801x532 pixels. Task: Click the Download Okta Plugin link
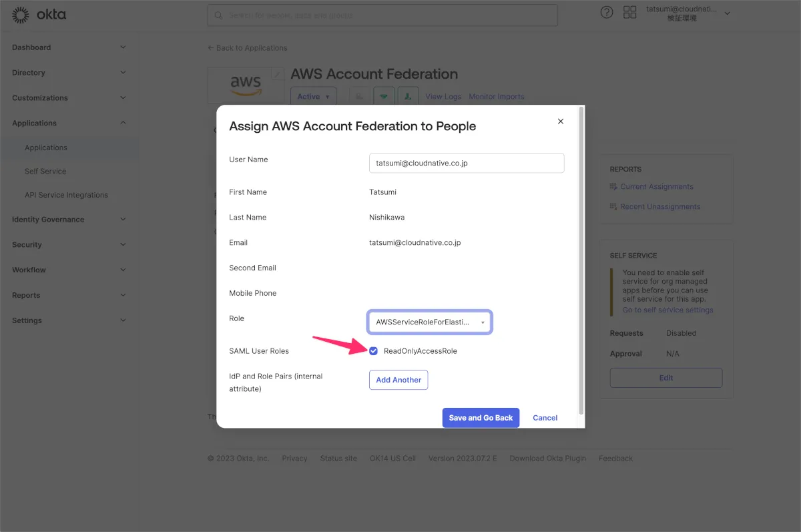pyautogui.click(x=547, y=459)
